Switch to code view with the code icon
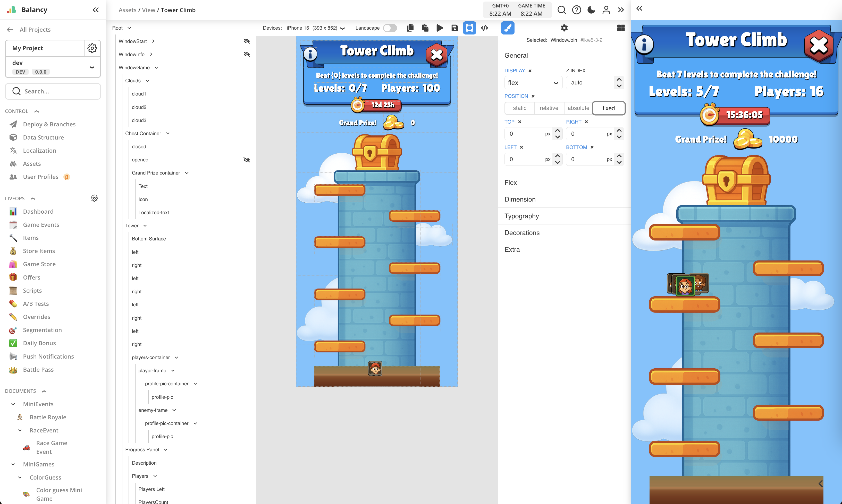Image resolution: width=842 pixels, height=504 pixels. [x=484, y=28]
